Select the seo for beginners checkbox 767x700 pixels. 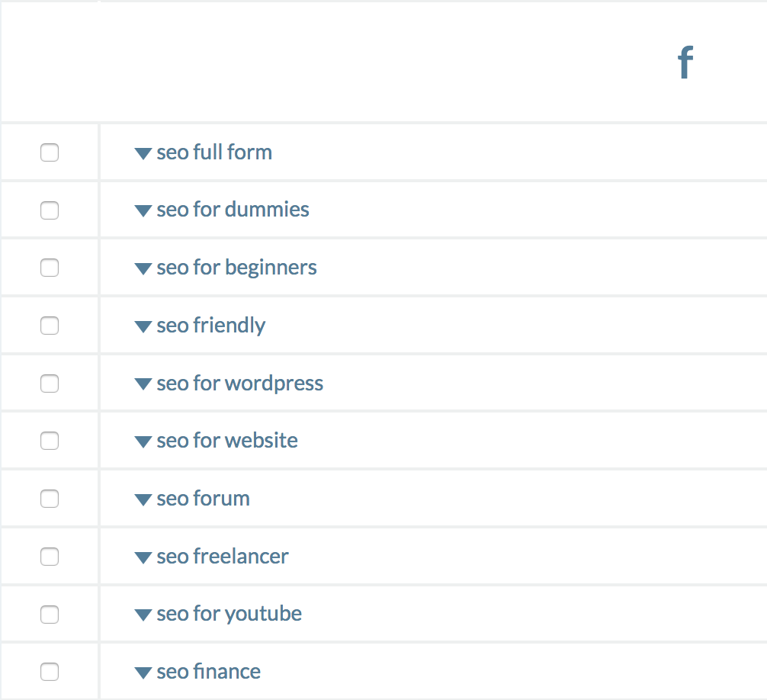pos(50,268)
